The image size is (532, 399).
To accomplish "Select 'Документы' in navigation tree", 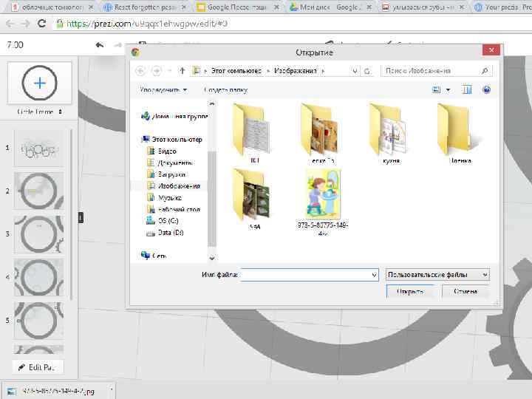I will pyautogui.click(x=169, y=163).
